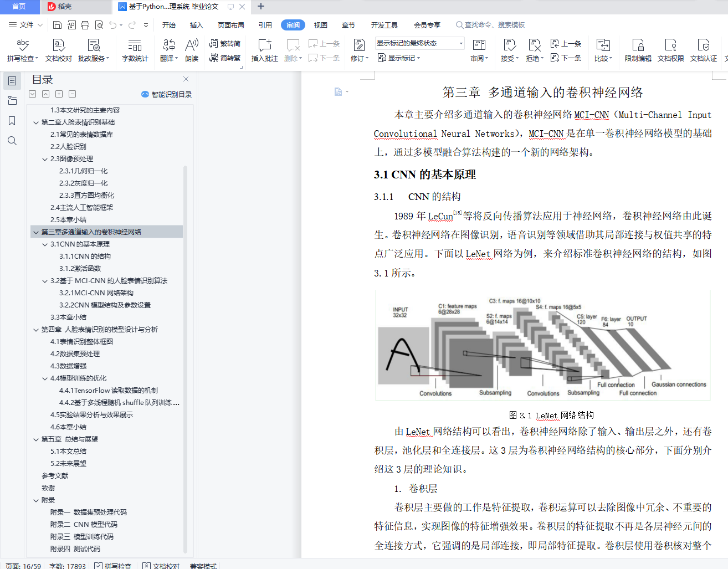The width and height of the screenshot is (728, 569).
Task: Open the 显示标记的最终状态 dropdown
Action: tap(420, 43)
